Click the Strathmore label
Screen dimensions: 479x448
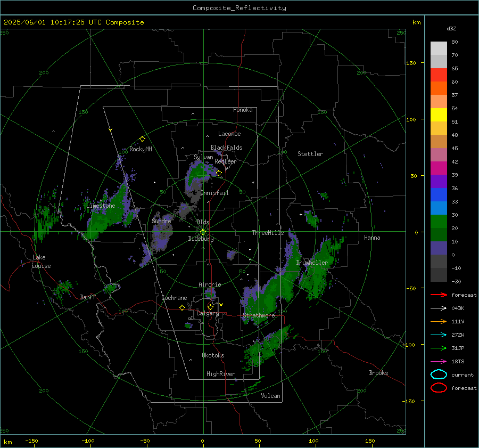coord(259,315)
